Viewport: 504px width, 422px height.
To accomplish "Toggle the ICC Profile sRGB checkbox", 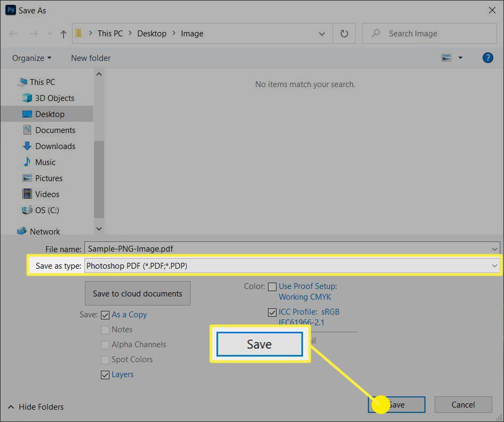I will (x=272, y=312).
